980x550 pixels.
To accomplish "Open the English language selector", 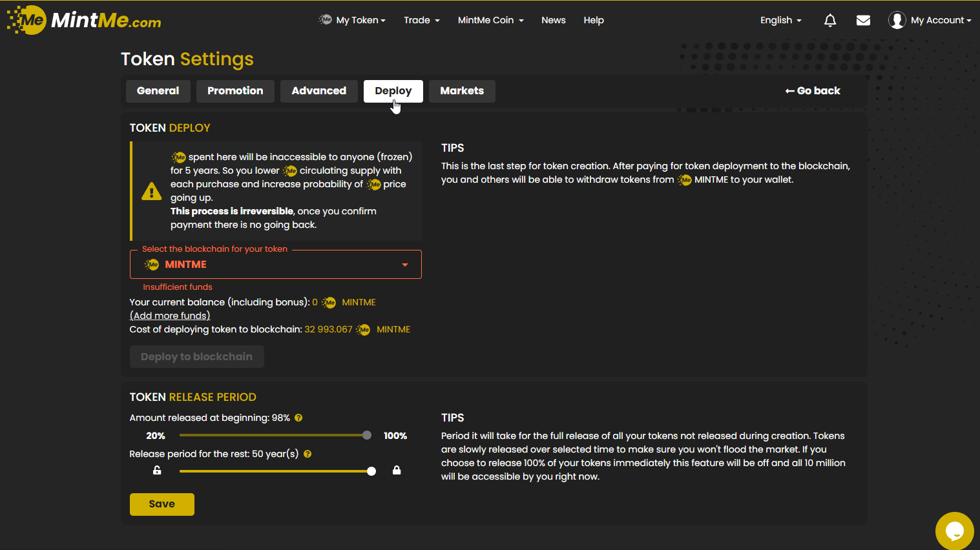I will point(780,21).
